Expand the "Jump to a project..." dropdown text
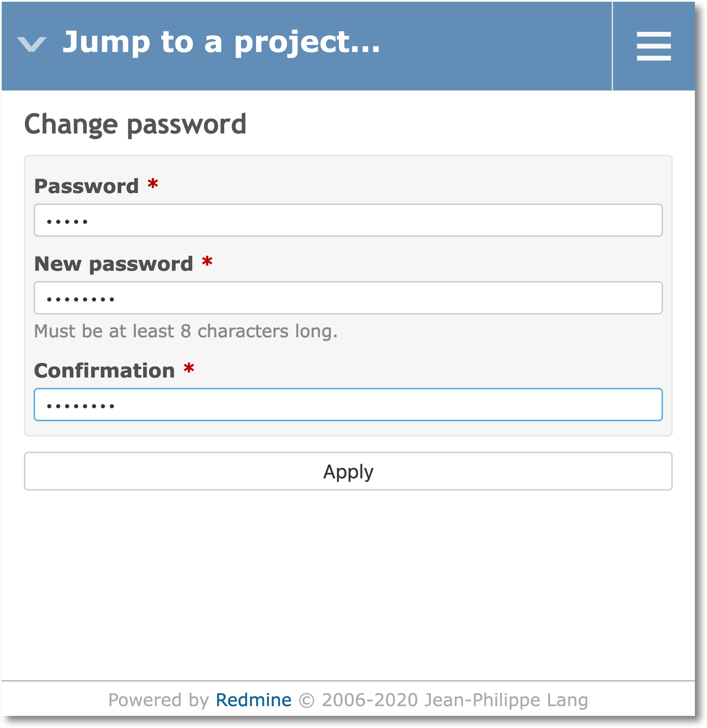Viewport: 707px width, 728px height. point(221,42)
